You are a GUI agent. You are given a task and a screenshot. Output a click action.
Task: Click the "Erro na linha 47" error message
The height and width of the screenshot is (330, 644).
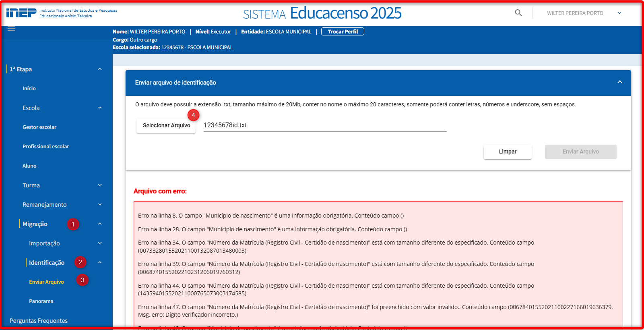point(376,311)
